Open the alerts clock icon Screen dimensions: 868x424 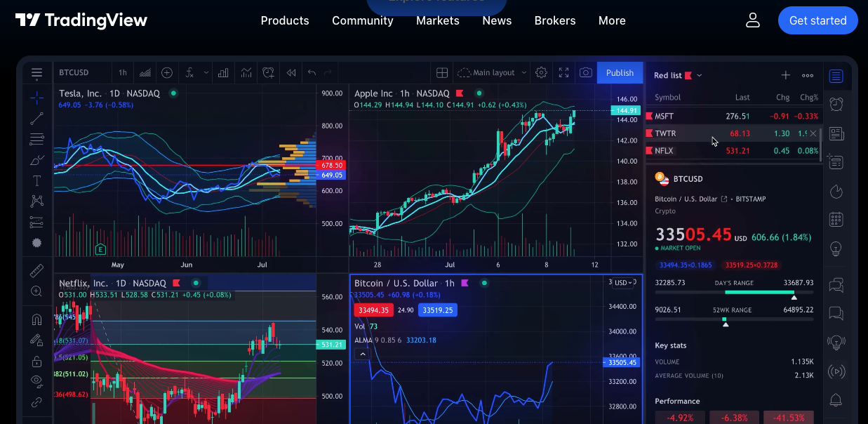[836, 103]
